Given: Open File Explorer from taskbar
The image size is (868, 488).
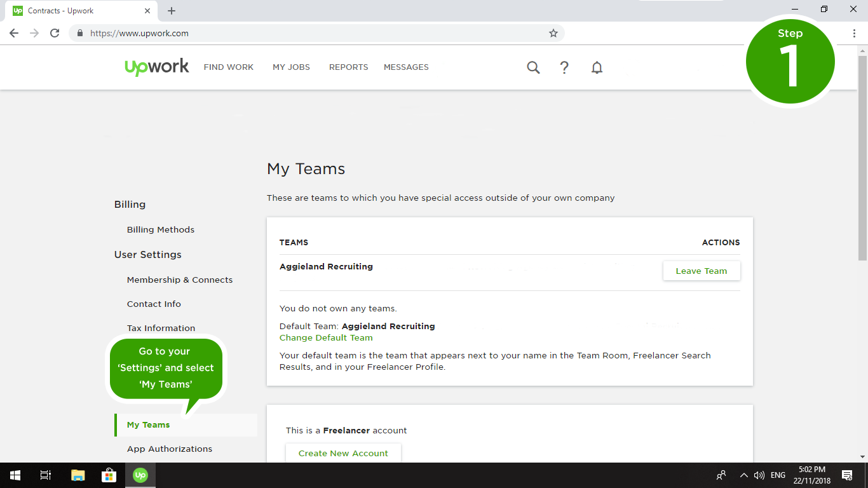Looking at the screenshot, I should click(78, 475).
